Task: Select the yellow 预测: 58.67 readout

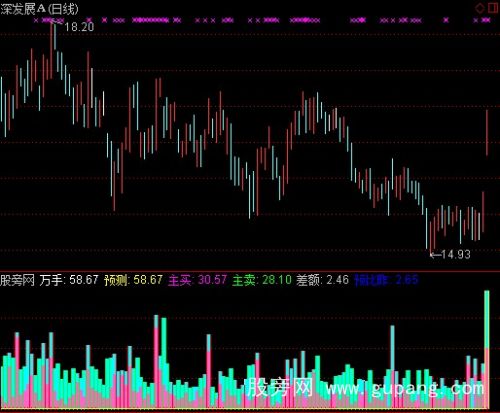Action: click(133, 280)
